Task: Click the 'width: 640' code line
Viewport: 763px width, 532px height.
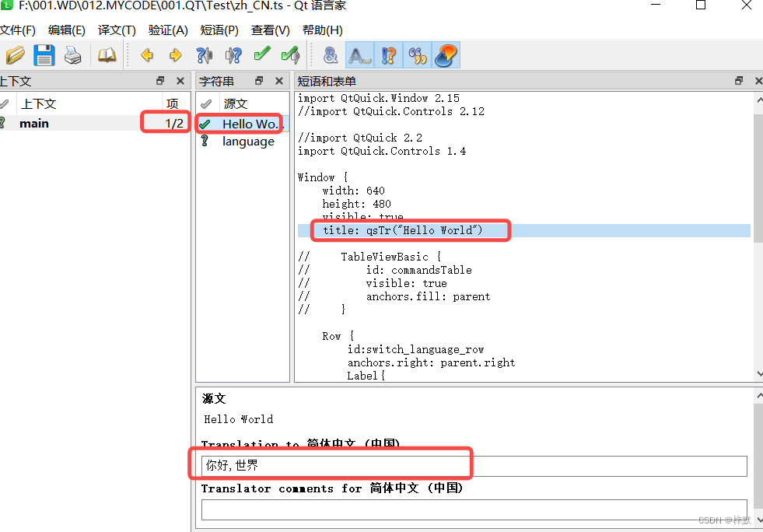Action: pyautogui.click(x=353, y=191)
